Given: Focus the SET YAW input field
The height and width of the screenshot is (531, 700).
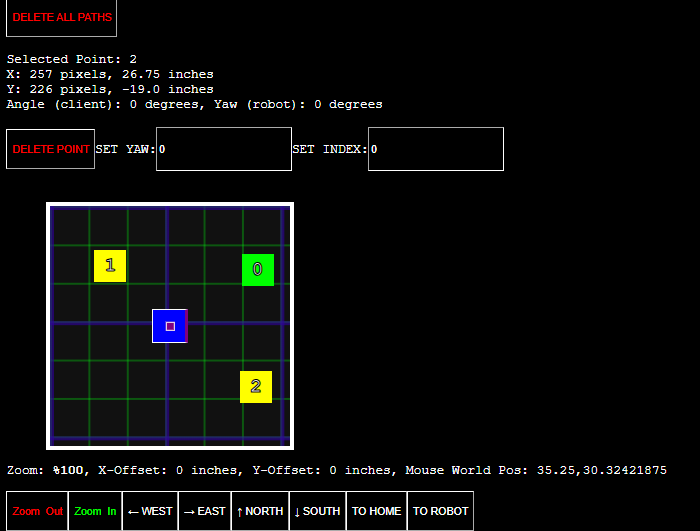Looking at the screenshot, I should [x=224, y=149].
